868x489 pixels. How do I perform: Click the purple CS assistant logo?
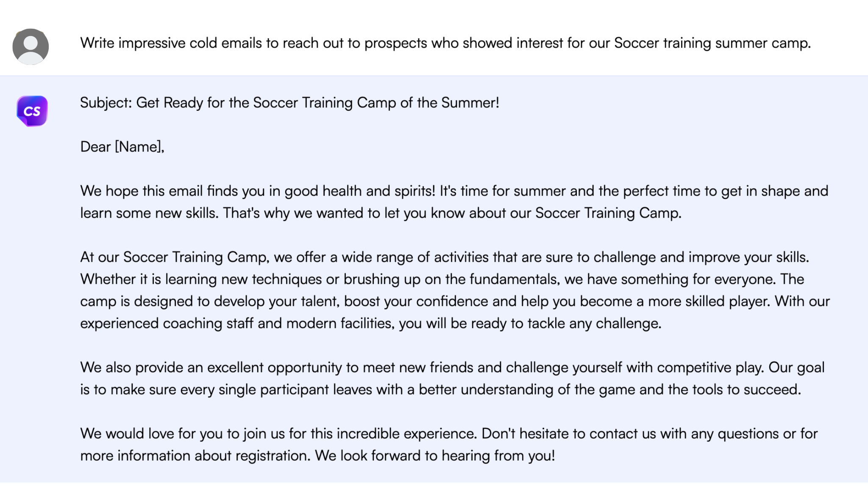pos(32,111)
